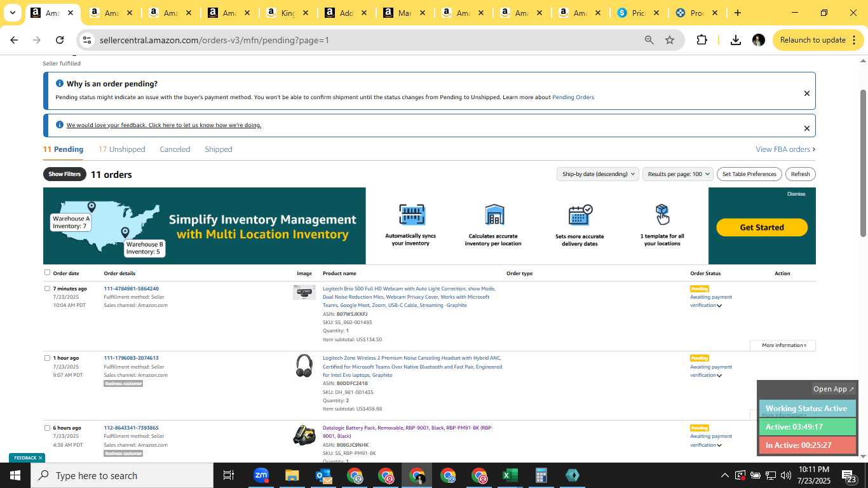Select order 111-4784981-5864240 checkbox
The height and width of the screenshot is (488, 868).
pyautogui.click(x=47, y=288)
